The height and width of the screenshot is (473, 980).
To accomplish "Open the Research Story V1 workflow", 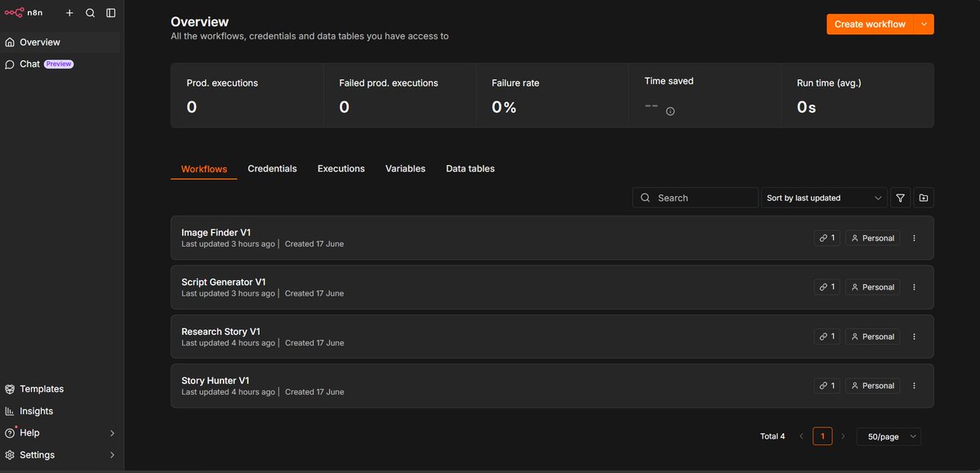I will coord(552,337).
